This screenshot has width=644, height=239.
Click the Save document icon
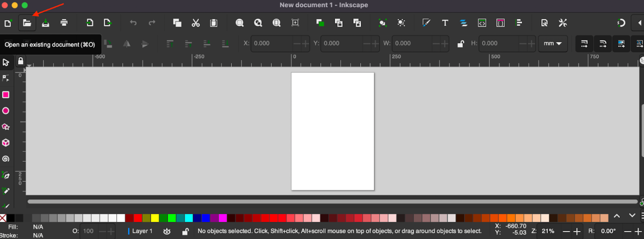[46, 23]
